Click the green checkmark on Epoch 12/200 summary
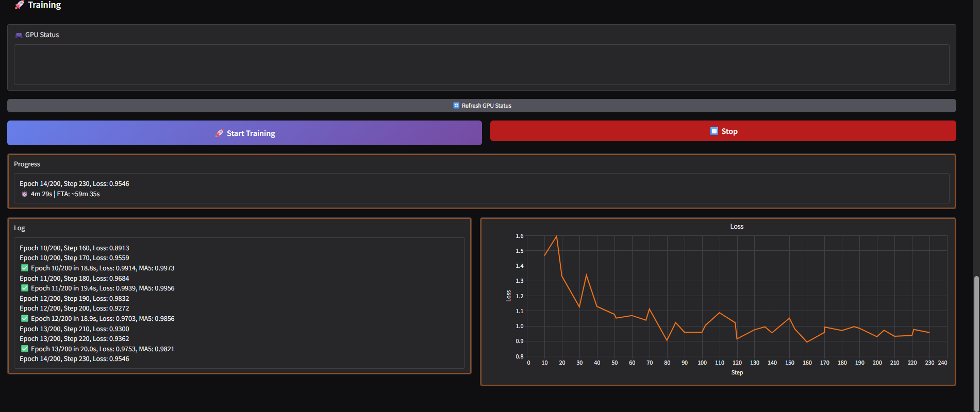Screen dimensions: 980x412 point(24,318)
